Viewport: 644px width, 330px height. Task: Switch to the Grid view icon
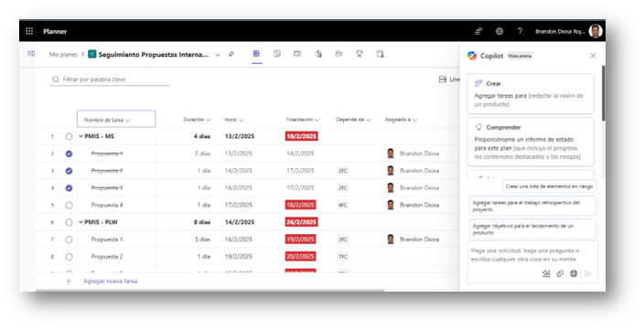pos(256,54)
